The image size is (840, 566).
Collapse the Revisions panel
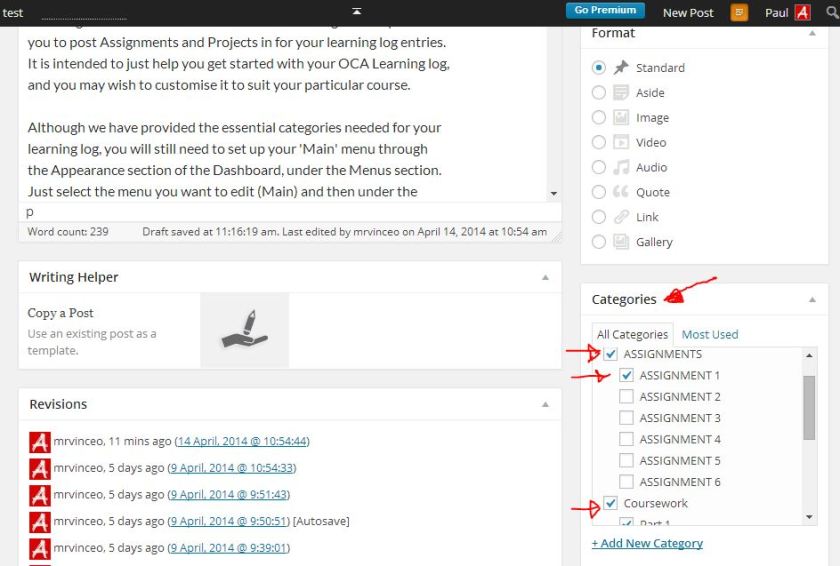pyautogui.click(x=545, y=404)
